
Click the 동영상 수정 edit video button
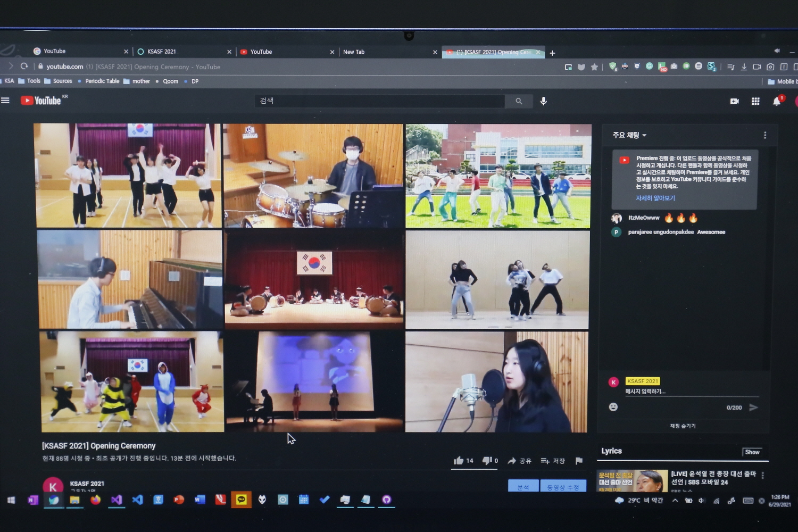pyautogui.click(x=563, y=487)
